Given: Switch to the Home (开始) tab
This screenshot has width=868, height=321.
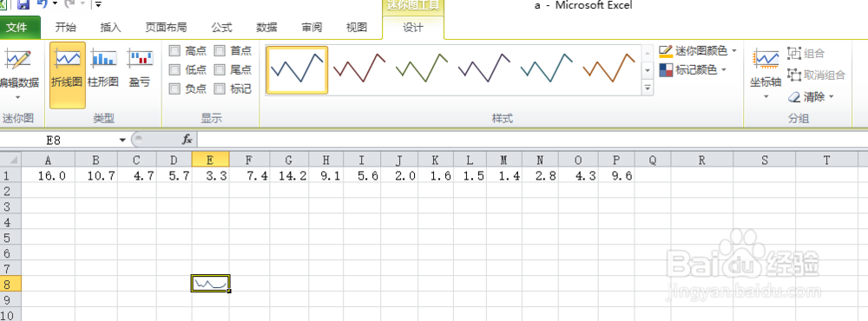Looking at the screenshot, I should (66, 28).
